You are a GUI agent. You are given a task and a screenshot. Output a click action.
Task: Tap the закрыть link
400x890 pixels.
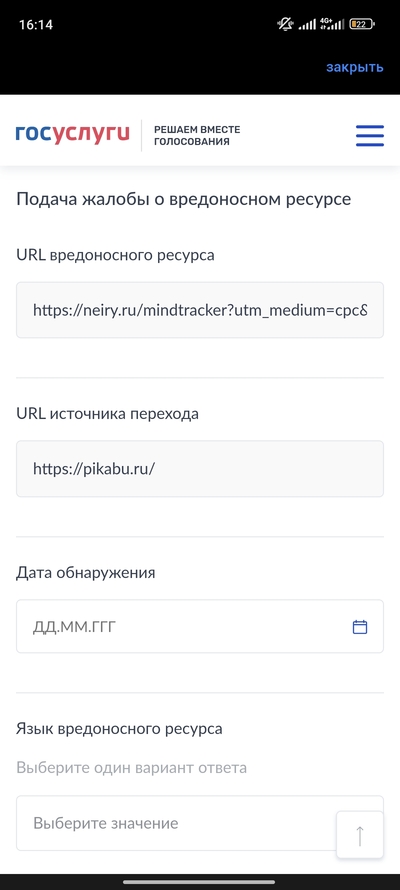[355, 68]
